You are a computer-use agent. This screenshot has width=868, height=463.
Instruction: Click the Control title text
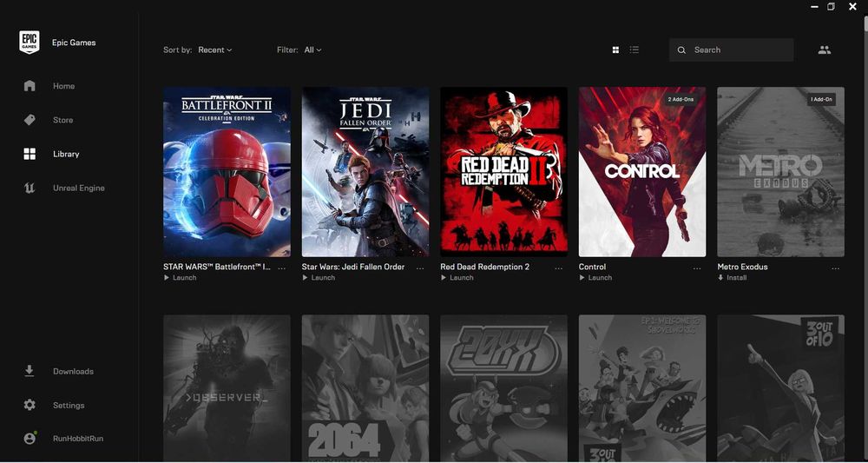[x=592, y=267]
